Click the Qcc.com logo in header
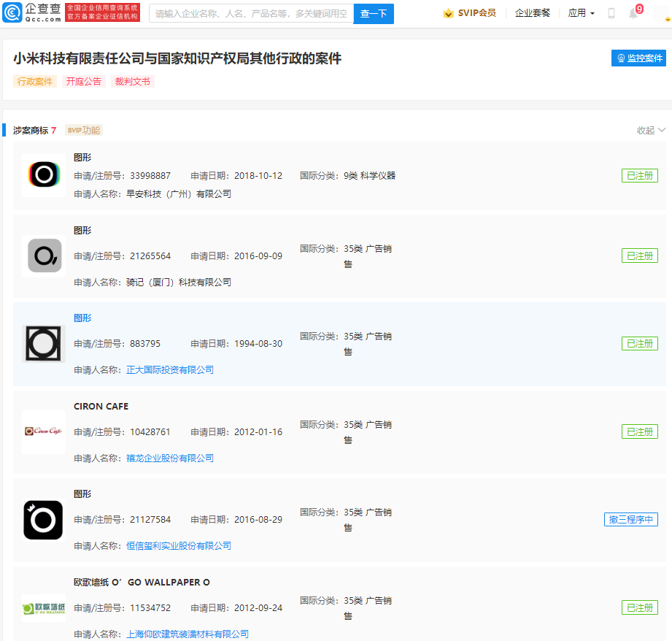This screenshot has height=641, width=672. click(x=33, y=12)
